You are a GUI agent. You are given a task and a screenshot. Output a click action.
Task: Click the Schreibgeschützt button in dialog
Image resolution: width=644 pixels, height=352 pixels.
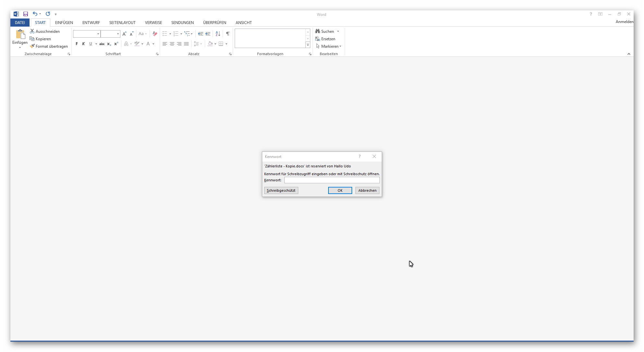[x=281, y=190]
